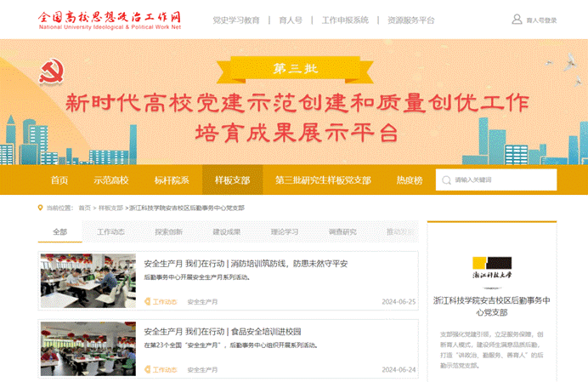Viewport: 588px width, 382px height.
Task: Click the location pin breadcrumb icon
Action: click(41, 208)
